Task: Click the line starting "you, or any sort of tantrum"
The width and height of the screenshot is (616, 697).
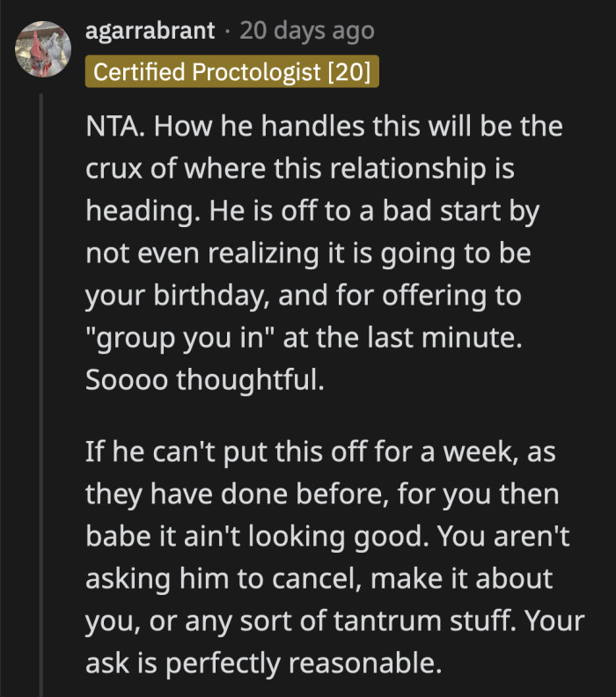Action: tap(334, 620)
